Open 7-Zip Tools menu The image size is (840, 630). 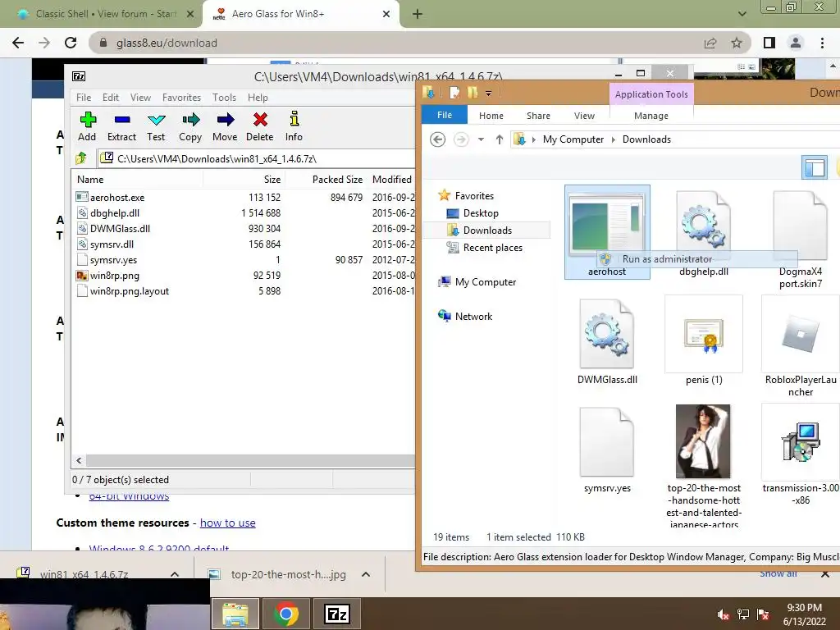point(224,98)
